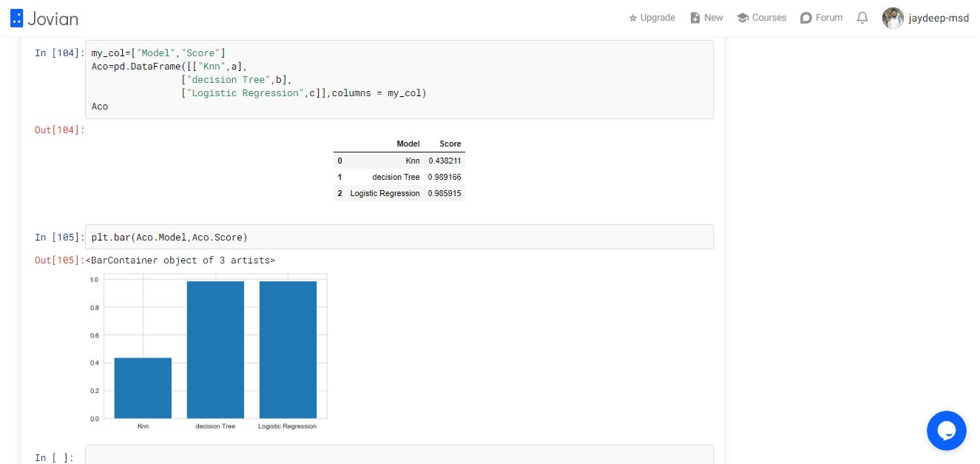This screenshot has height=464, width=980.
Task: Click the plt.bar code cell
Action: 399,237
